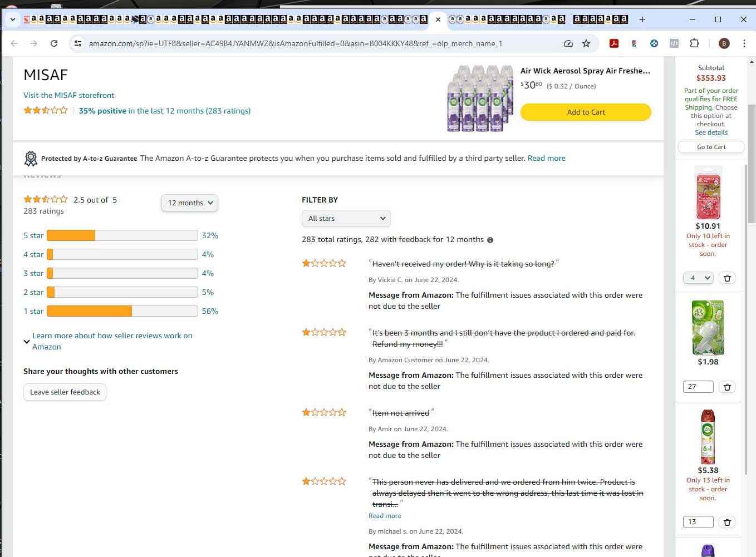Visit the MISAF storefront link
Screen dimensions: 756x557
click(x=69, y=95)
